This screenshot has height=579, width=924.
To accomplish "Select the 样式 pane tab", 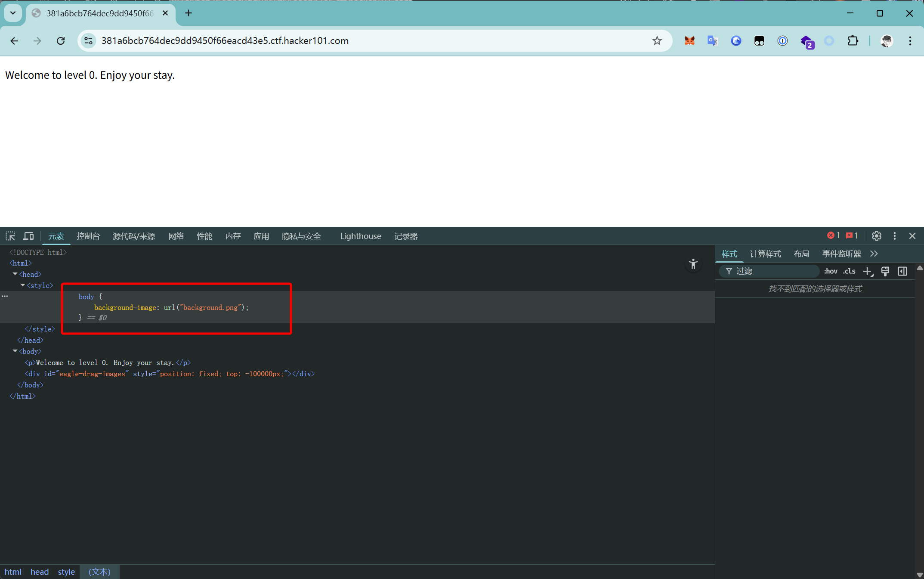I will tap(729, 254).
